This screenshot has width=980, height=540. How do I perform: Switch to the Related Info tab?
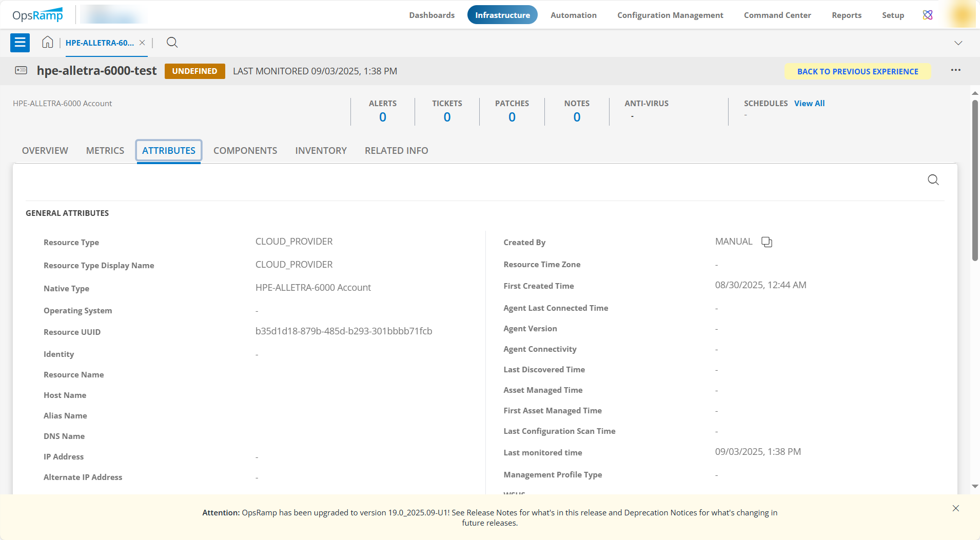396,151
